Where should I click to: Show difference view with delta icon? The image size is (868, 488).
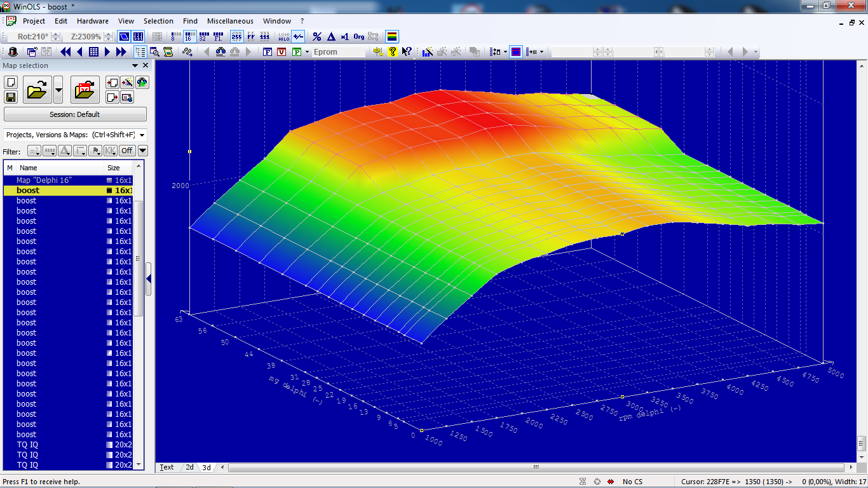(x=330, y=36)
